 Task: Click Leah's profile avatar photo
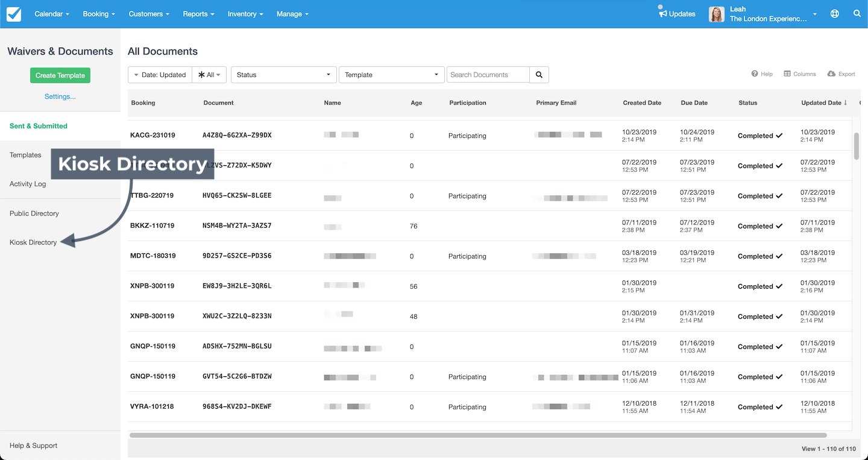[x=717, y=14]
